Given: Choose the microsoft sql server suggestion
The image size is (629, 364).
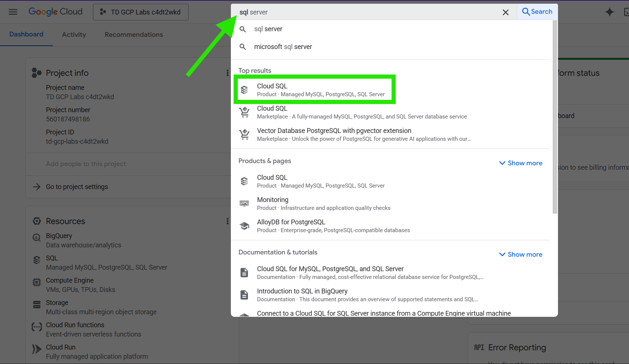Looking at the screenshot, I should click(x=283, y=47).
